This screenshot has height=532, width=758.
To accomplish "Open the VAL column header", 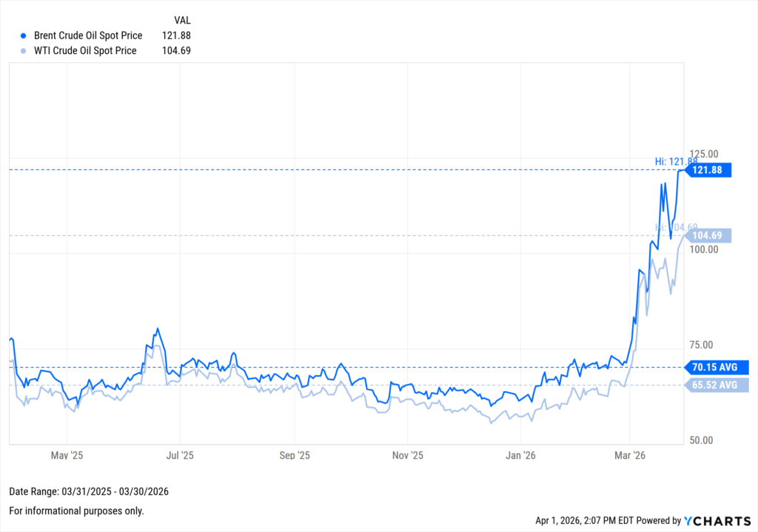I will click(x=182, y=20).
